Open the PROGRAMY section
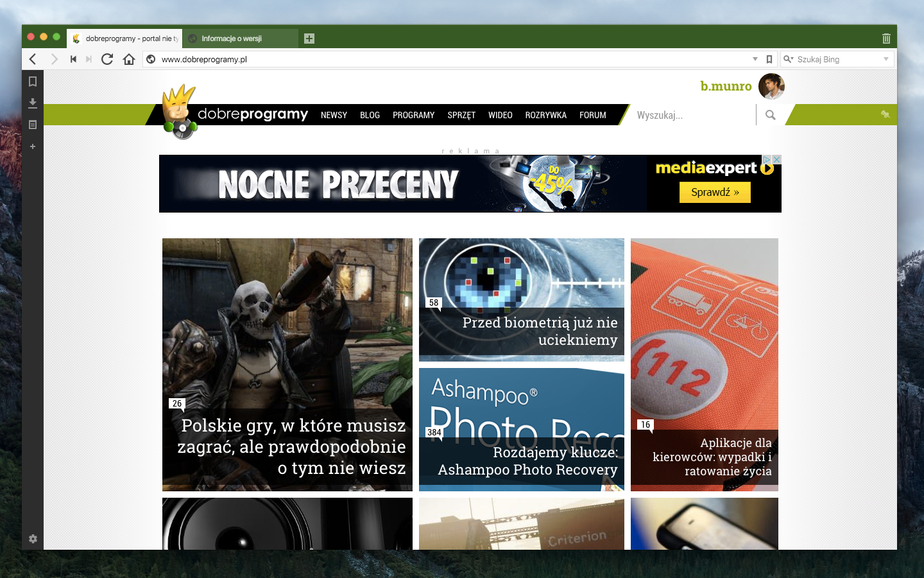Screen dimensions: 924x578 tap(413, 115)
